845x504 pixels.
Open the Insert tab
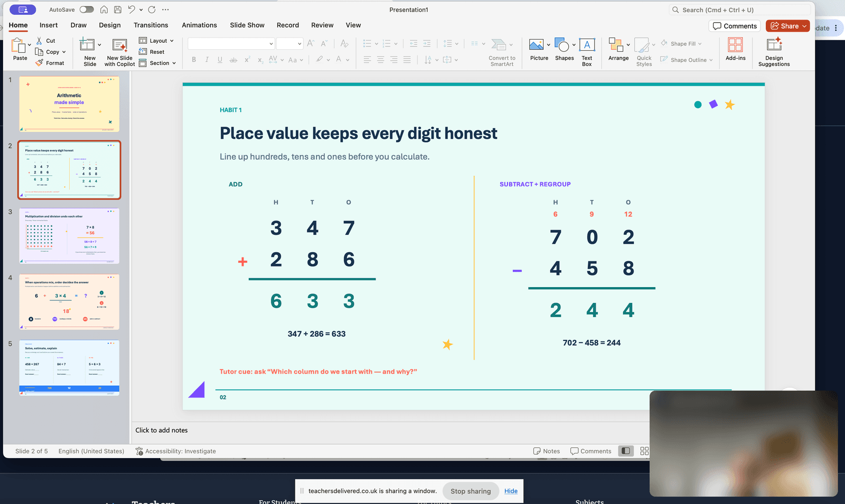click(x=49, y=25)
